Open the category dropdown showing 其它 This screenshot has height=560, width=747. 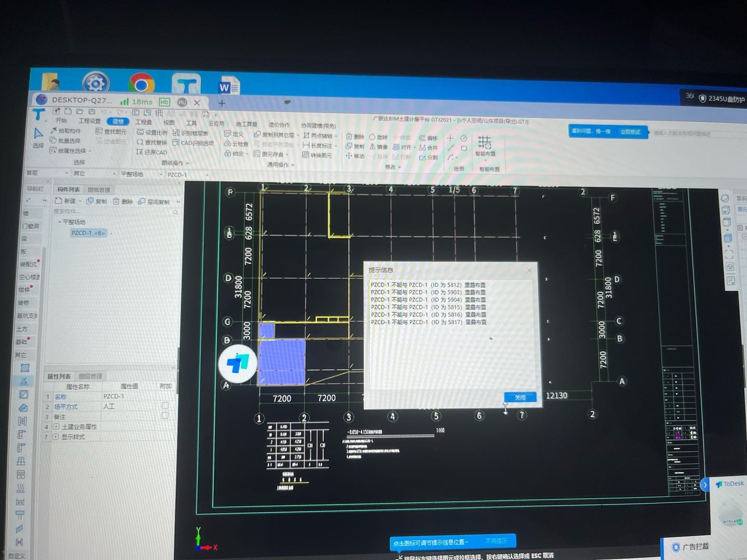click(x=94, y=173)
